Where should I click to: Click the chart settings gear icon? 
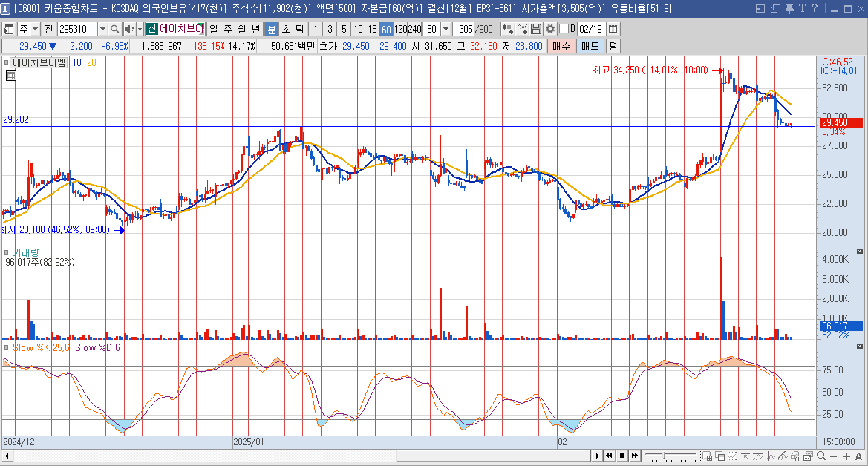(549, 29)
